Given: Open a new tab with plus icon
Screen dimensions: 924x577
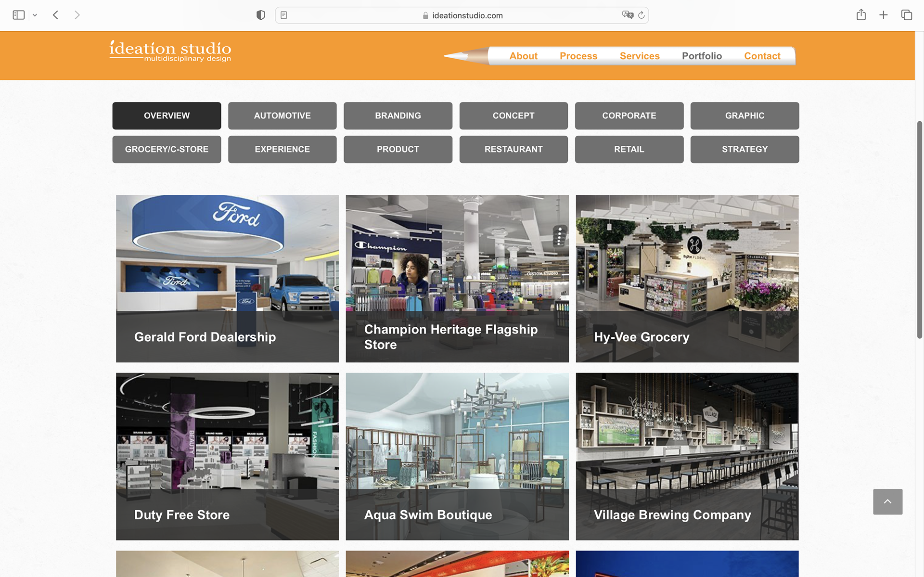Looking at the screenshot, I should (884, 15).
